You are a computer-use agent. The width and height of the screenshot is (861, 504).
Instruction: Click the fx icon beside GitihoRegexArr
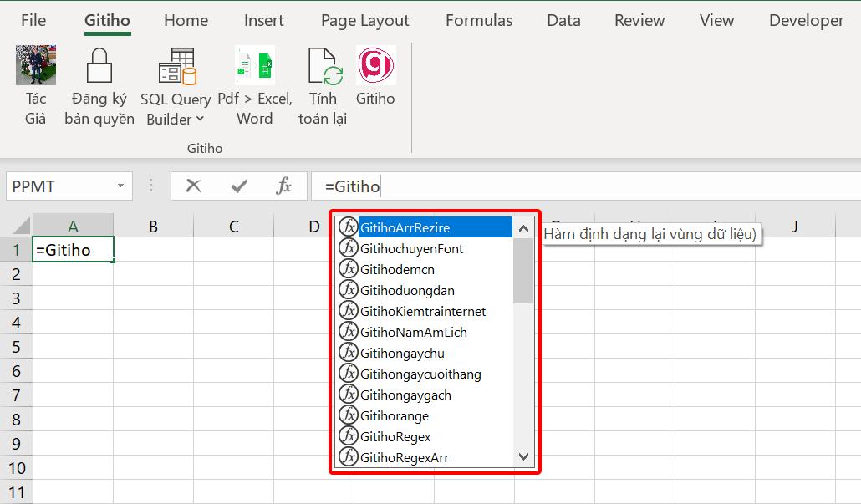tap(349, 457)
